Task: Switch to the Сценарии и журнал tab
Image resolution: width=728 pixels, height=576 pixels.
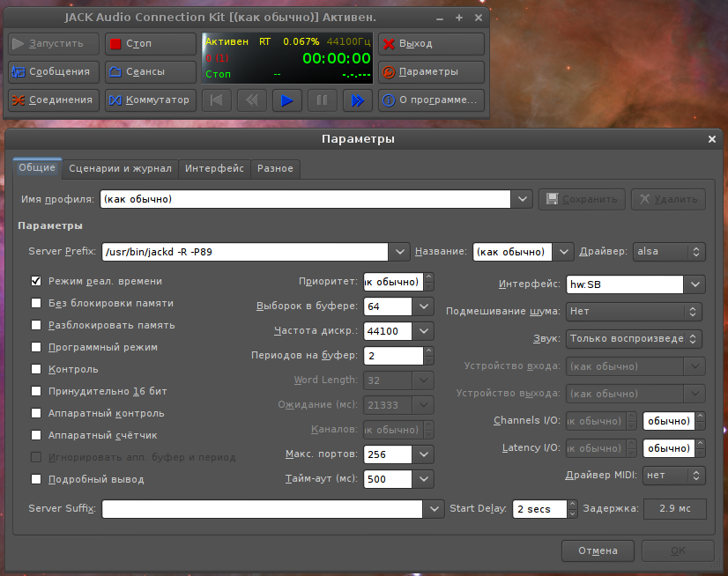Action: pos(119,168)
